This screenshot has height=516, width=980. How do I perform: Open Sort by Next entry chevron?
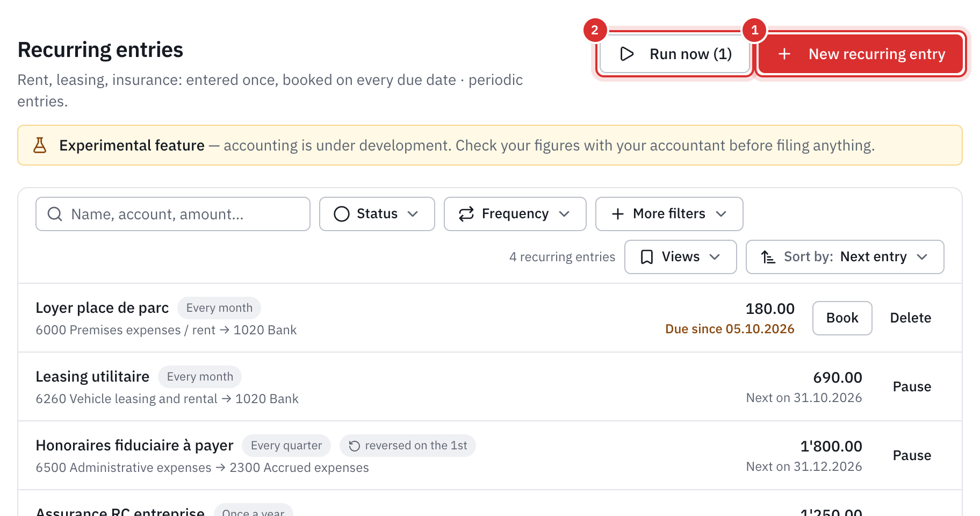coord(922,257)
